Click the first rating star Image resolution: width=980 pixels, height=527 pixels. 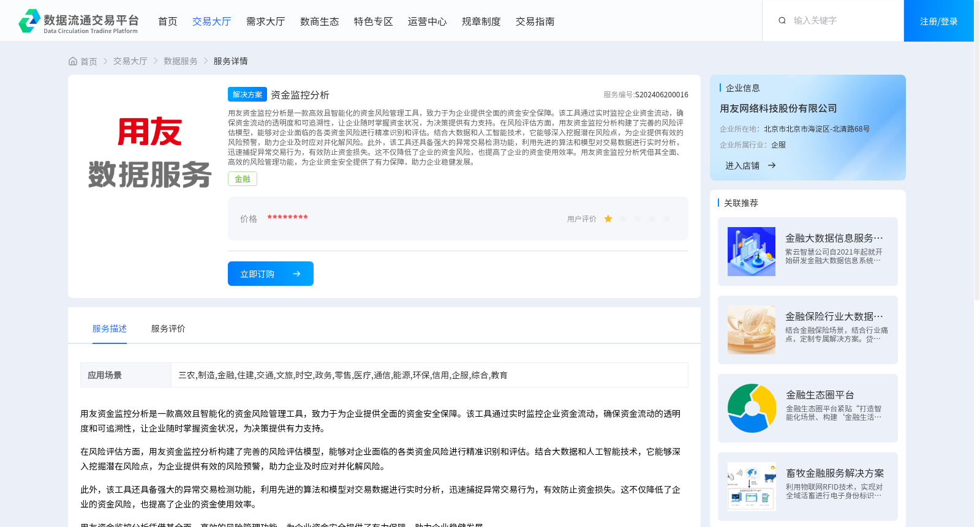click(608, 219)
